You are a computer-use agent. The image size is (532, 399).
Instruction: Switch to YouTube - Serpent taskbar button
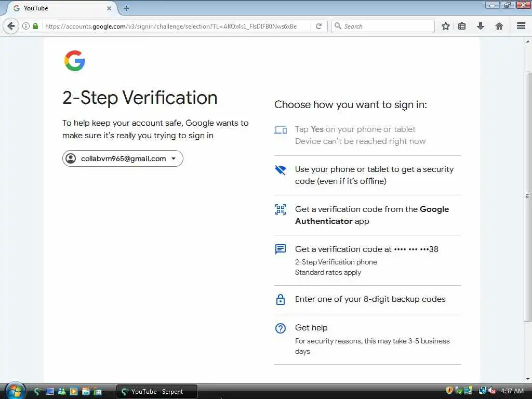(157, 392)
